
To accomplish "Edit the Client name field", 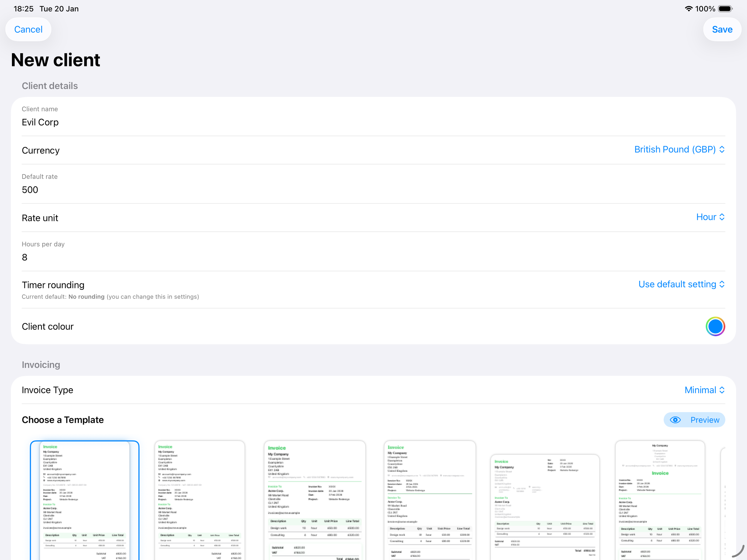I will tap(135, 122).
